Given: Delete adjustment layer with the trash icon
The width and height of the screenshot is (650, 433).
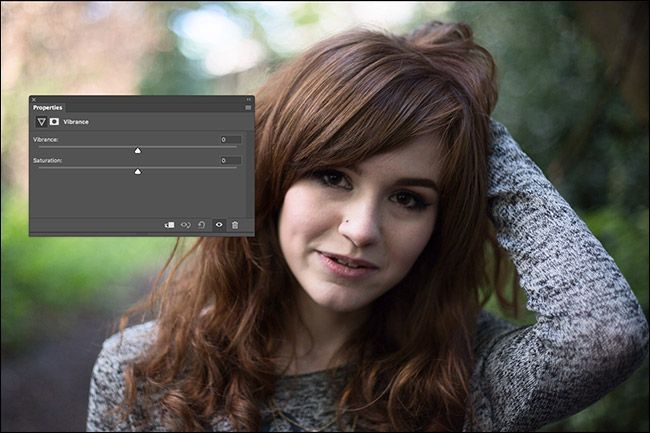Looking at the screenshot, I should 235,225.
